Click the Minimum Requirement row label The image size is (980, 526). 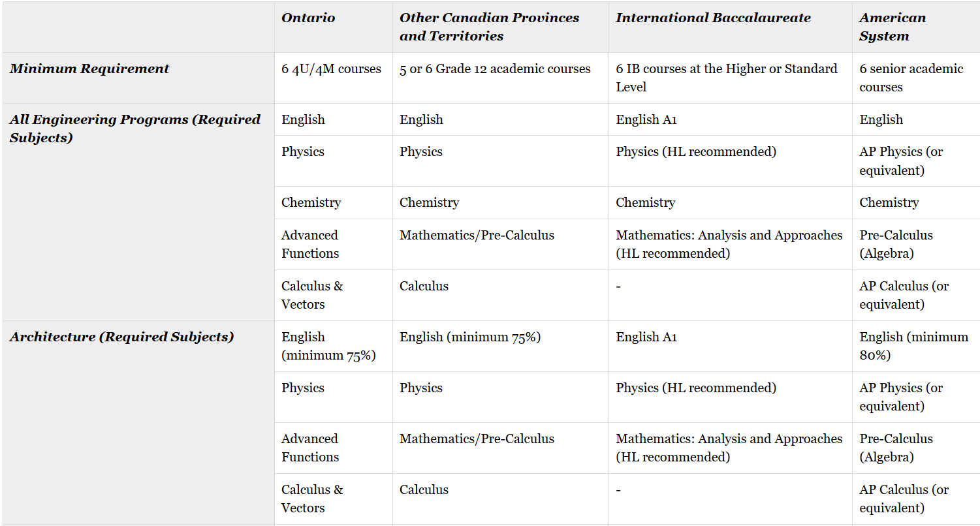[89, 69]
